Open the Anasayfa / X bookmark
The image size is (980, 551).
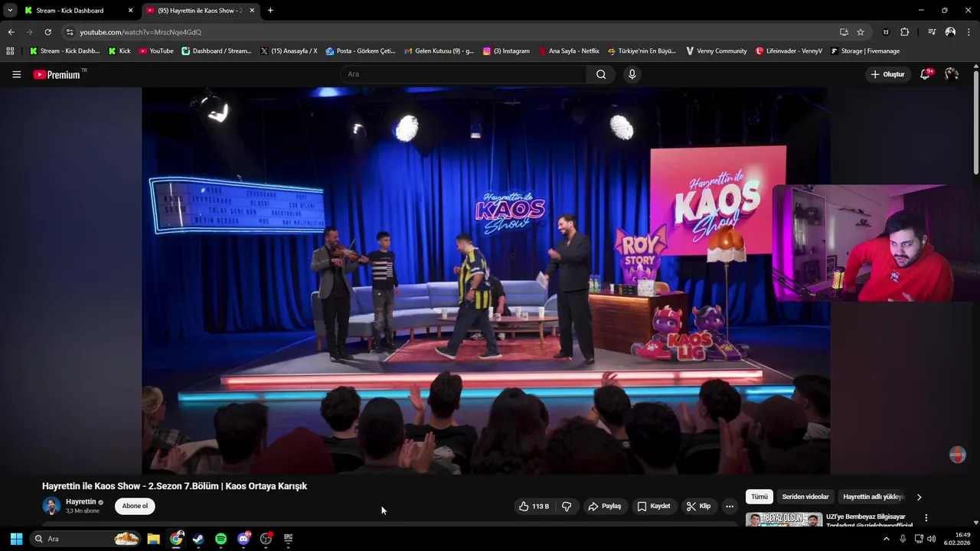[289, 51]
